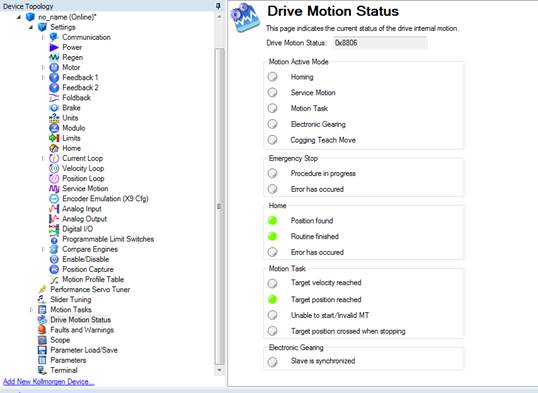The image size is (538, 393).
Task: Click the Analog Output icon
Action: [x=54, y=219]
